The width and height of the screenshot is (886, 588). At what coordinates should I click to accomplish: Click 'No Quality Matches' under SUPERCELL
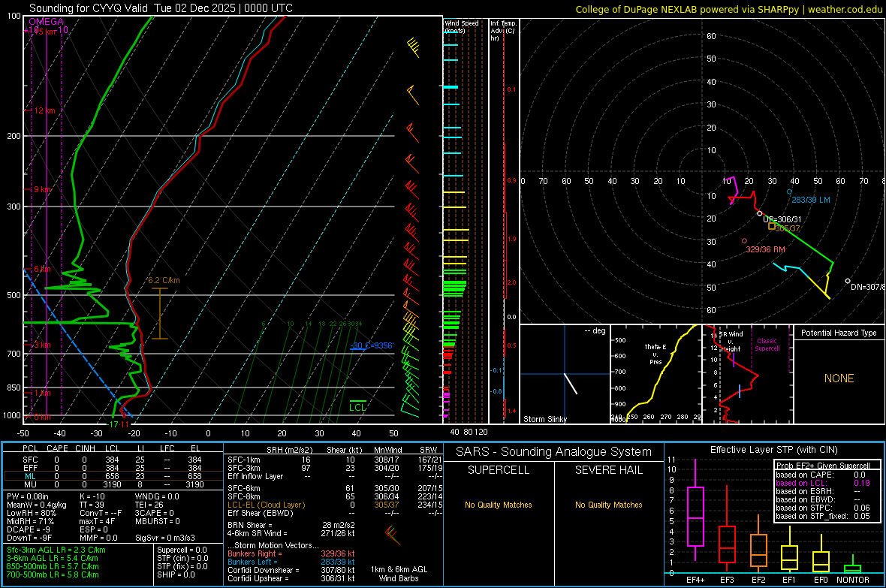pyautogui.click(x=499, y=505)
